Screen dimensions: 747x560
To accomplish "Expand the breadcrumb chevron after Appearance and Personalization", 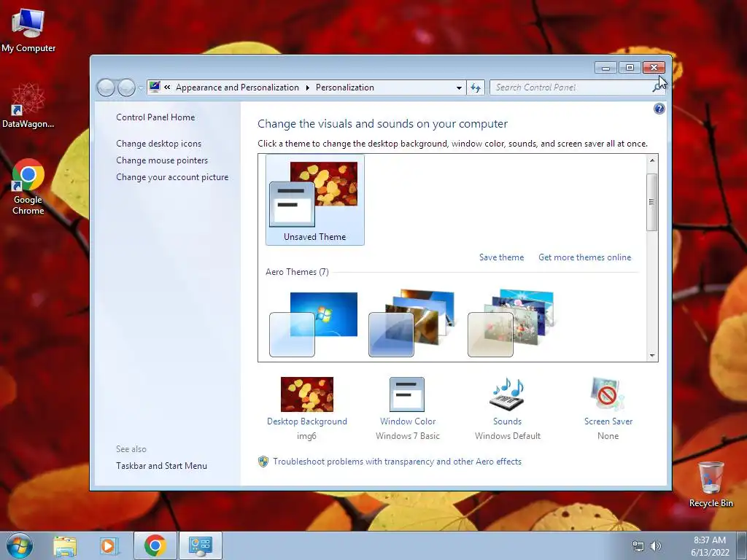I will (x=307, y=87).
